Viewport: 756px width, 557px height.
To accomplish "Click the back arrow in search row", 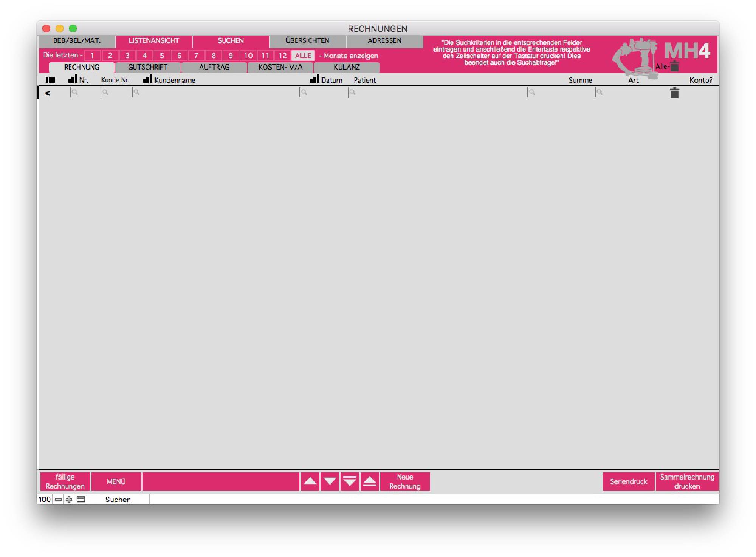I will 48,93.
